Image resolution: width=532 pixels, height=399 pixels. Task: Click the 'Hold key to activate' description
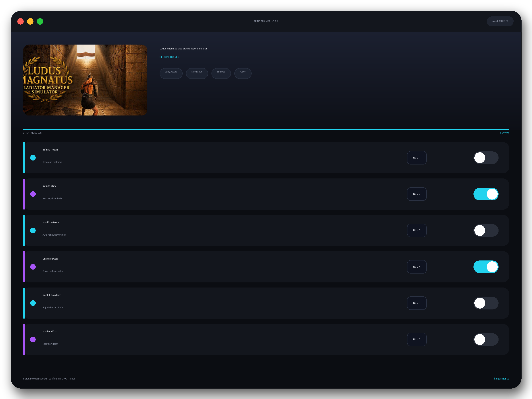pos(52,198)
